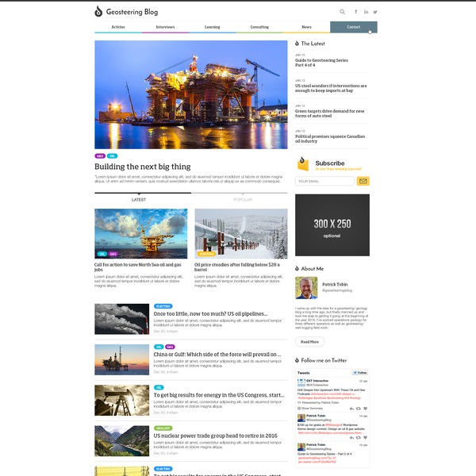Submit email with yellow envelope button
This screenshot has height=476, width=476.
[x=363, y=181]
